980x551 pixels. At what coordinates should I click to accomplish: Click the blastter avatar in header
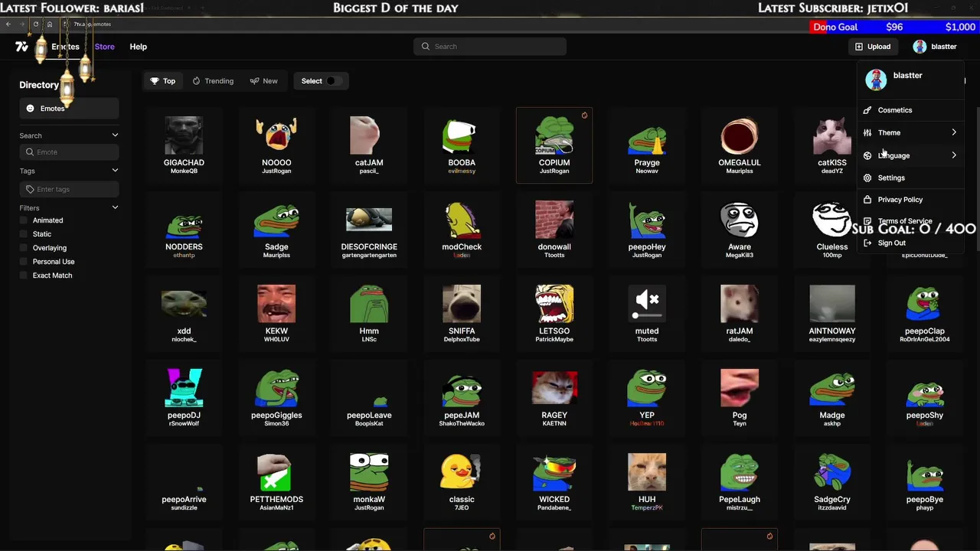920,47
